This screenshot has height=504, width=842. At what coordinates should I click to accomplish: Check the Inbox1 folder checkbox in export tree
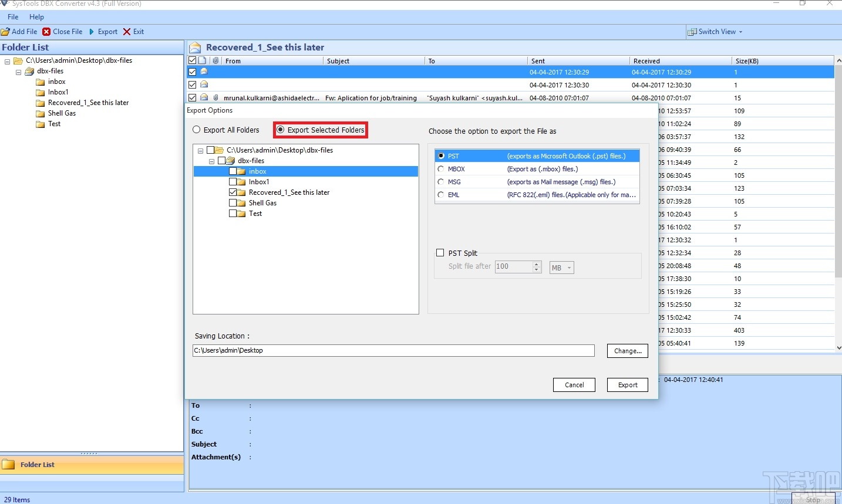click(x=234, y=182)
